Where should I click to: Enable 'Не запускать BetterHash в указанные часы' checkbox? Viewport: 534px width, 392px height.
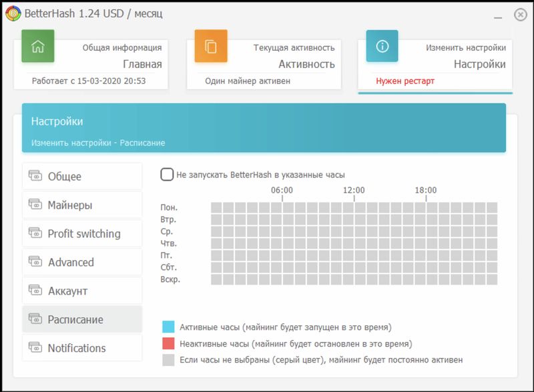pyautogui.click(x=167, y=175)
